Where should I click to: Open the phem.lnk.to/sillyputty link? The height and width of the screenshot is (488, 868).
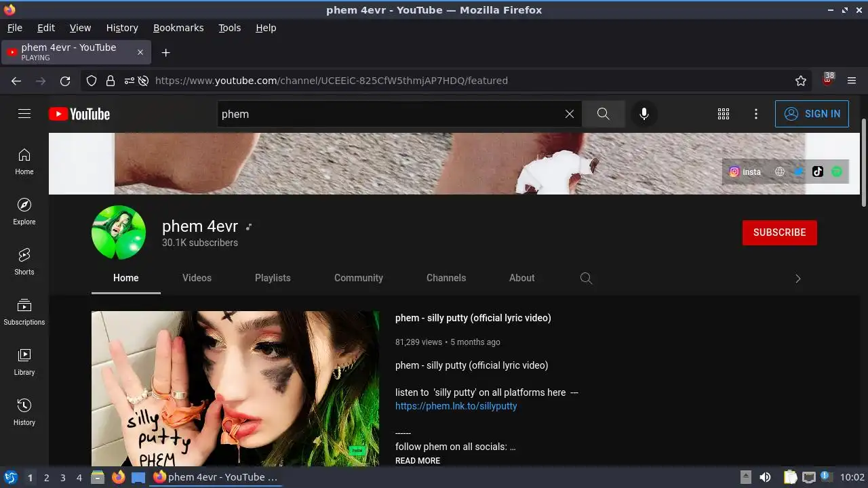[x=456, y=406]
